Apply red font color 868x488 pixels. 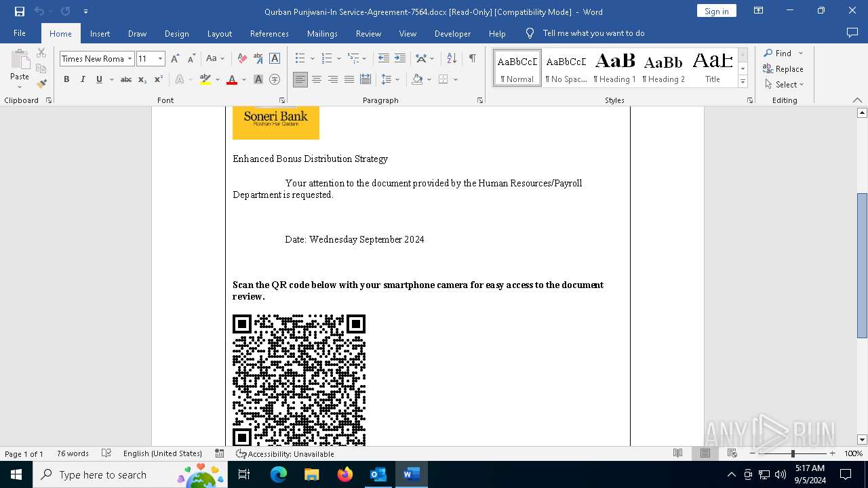(x=232, y=79)
